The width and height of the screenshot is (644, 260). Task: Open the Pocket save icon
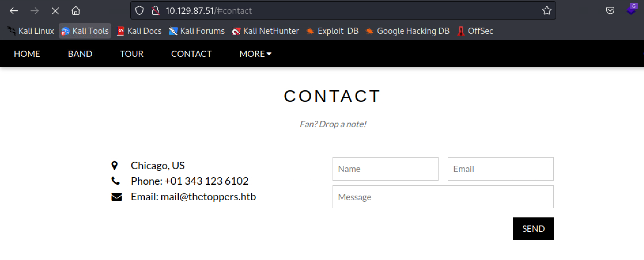[x=610, y=11]
